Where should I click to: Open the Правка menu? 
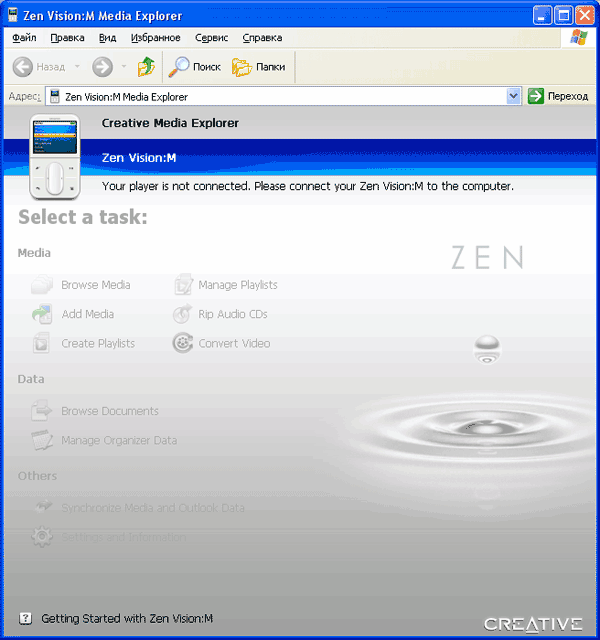tap(67, 38)
